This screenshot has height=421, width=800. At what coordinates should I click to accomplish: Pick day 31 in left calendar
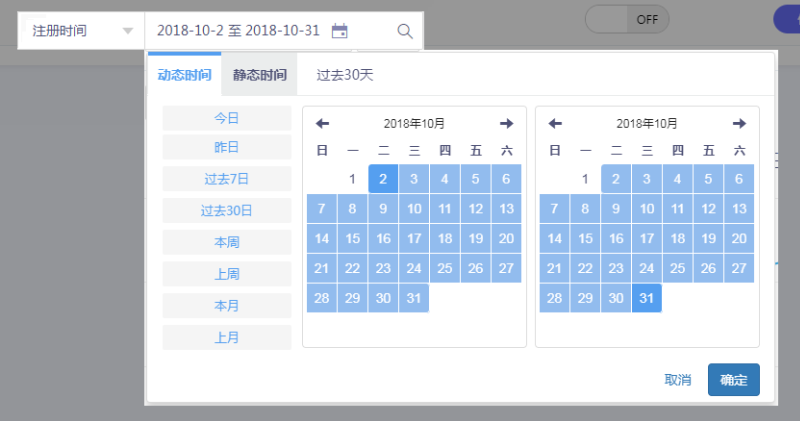tap(414, 298)
